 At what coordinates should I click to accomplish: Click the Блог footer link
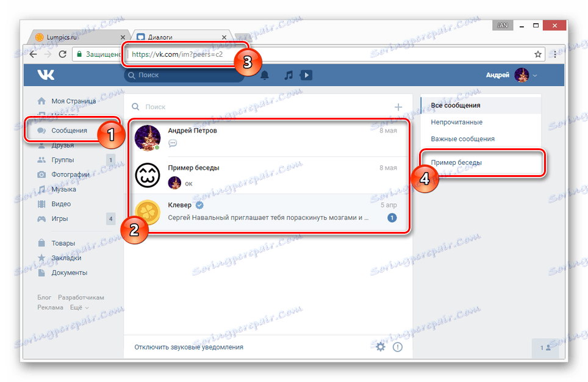45,298
